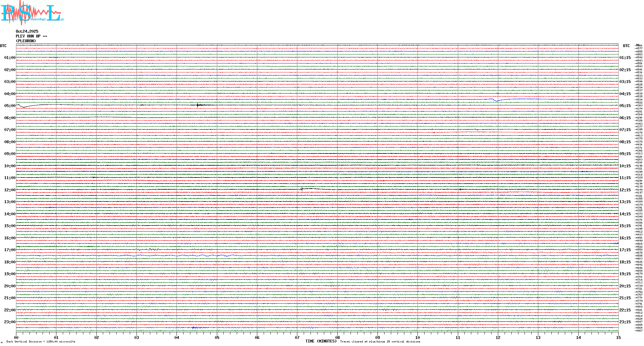The width and height of the screenshot is (644, 346).
Task: Click the UTC label at top right
Action: pos(626,46)
